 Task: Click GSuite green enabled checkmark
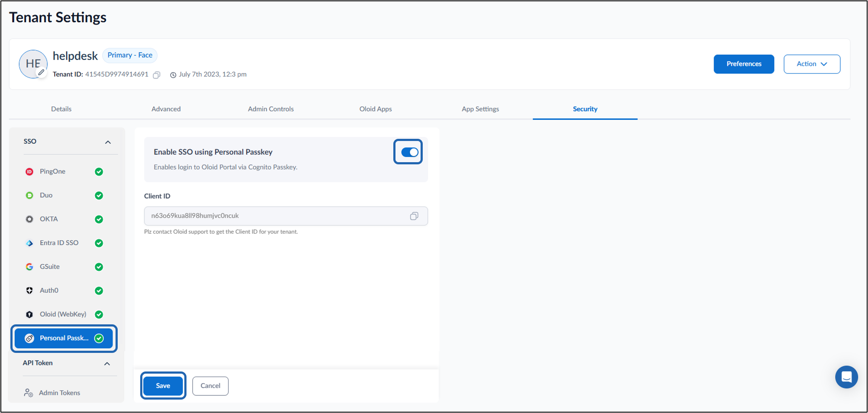(99, 267)
